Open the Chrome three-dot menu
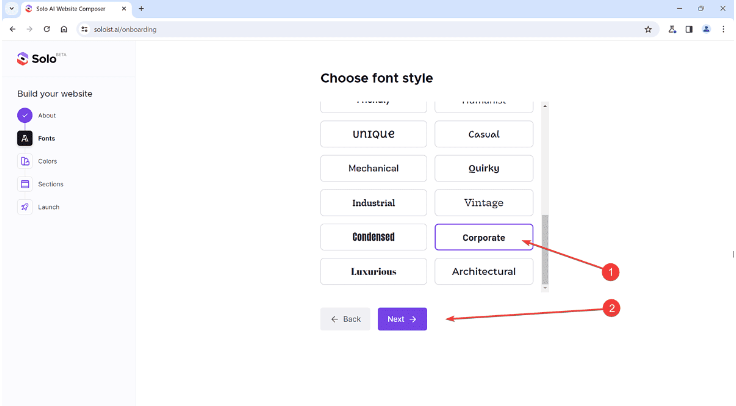 [724, 29]
